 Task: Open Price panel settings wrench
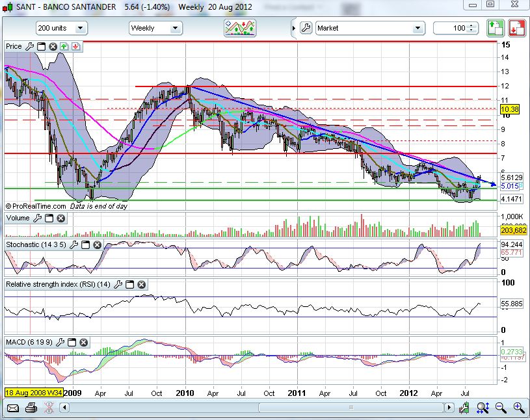(30, 47)
